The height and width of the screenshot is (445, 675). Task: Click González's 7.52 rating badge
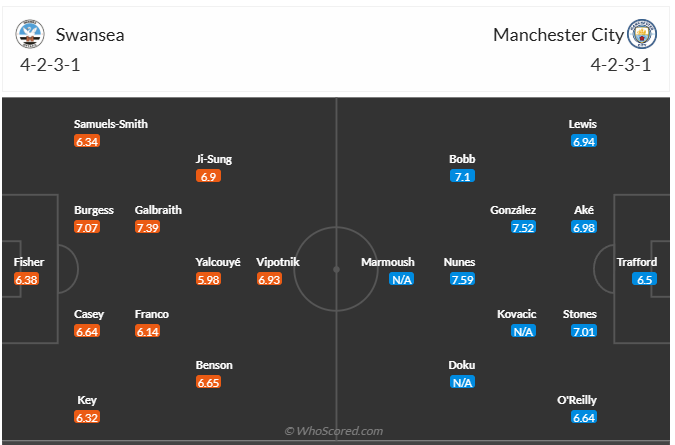[x=523, y=228]
